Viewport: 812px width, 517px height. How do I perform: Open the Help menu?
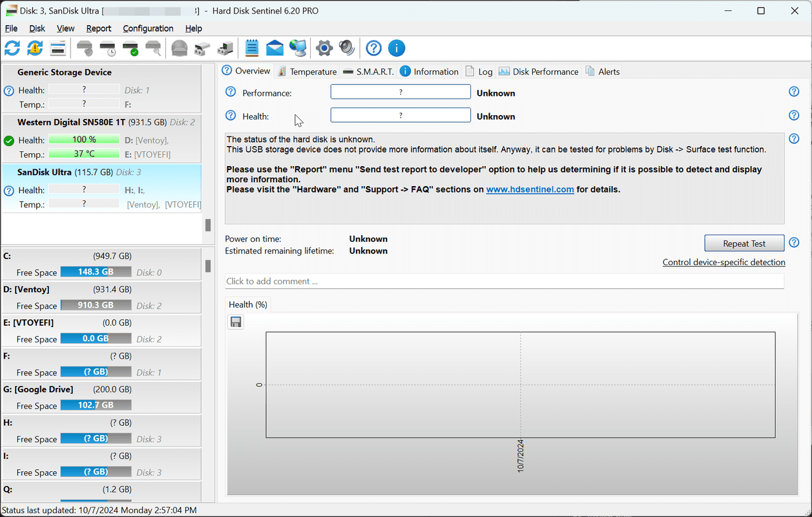[194, 28]
